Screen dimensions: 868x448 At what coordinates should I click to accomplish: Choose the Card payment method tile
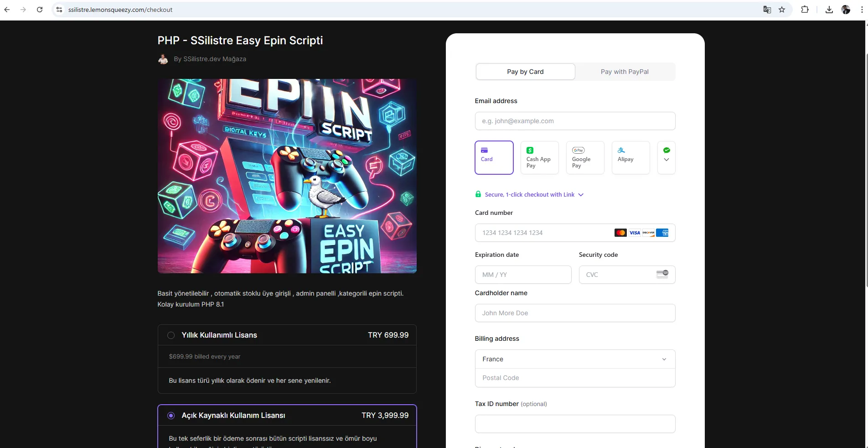click(x=494, y=157)
